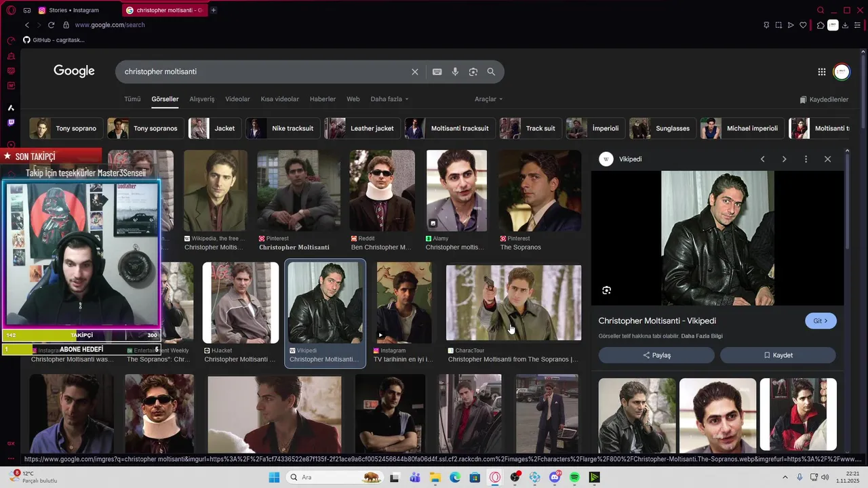
Task: Click the Git visit button
Action: 821,321
